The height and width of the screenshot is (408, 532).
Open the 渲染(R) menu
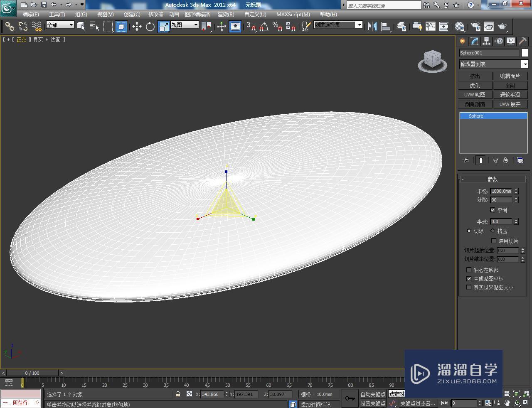pyautogui.click(x=226, y=14)
